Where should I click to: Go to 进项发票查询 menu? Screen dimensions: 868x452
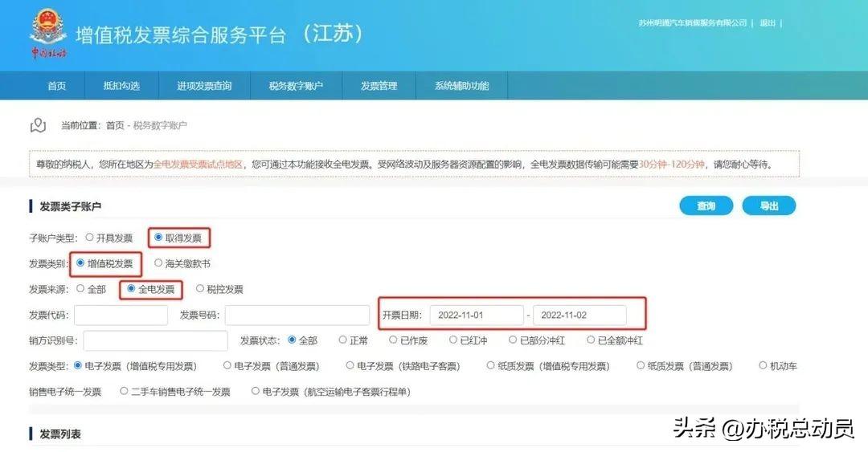pyautogui.click(x=204, y=86)
